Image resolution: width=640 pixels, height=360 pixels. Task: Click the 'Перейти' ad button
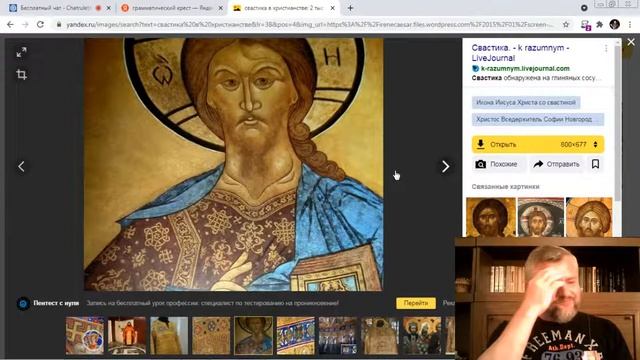coord(416,303)
